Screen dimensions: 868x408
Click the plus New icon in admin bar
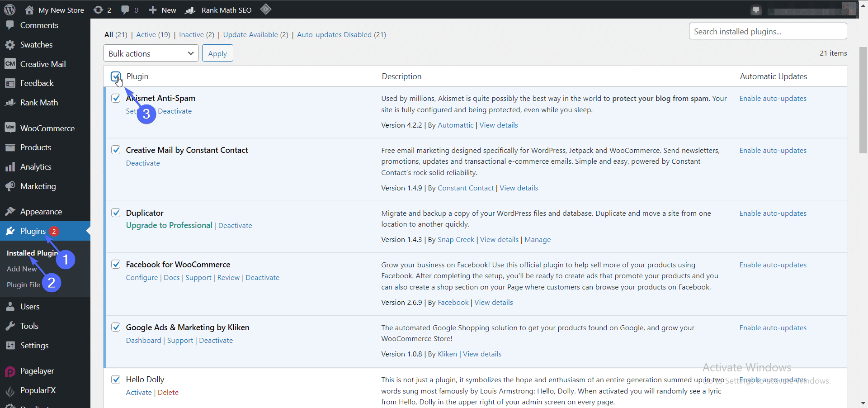point(153,9)
